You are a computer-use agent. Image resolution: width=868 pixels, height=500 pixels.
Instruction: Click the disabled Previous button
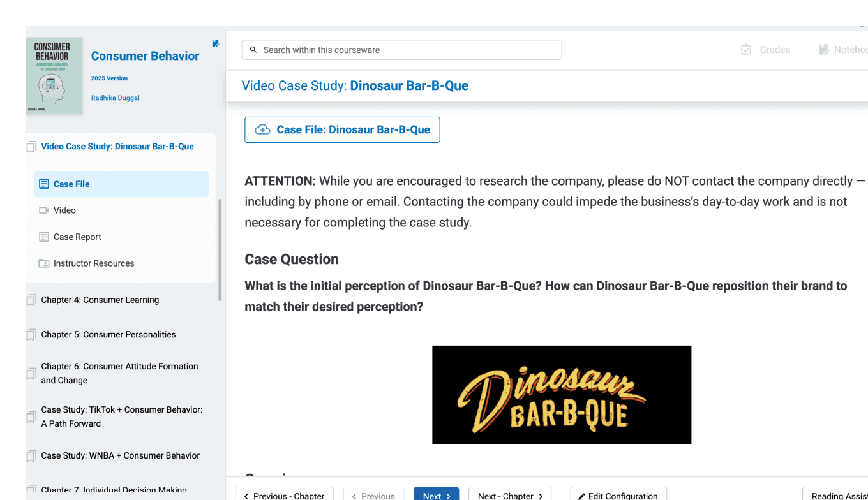[374, 496]
